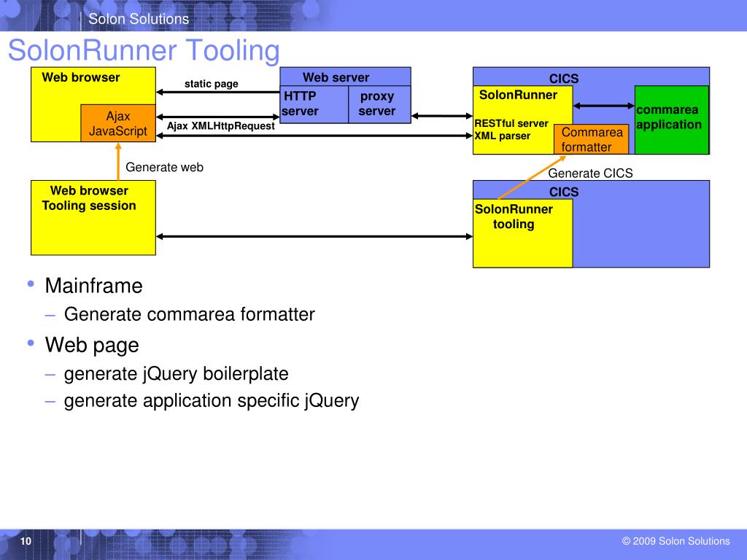Click the green 'commarea application' box

pyautogui.click(x=672, y=120)
